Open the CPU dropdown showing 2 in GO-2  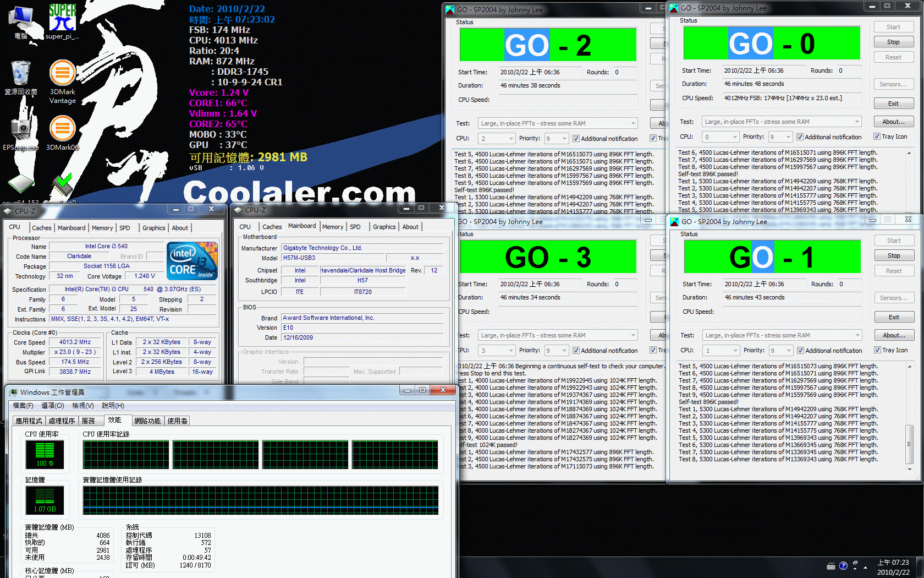pyautogui.click(x=497, y=139)
